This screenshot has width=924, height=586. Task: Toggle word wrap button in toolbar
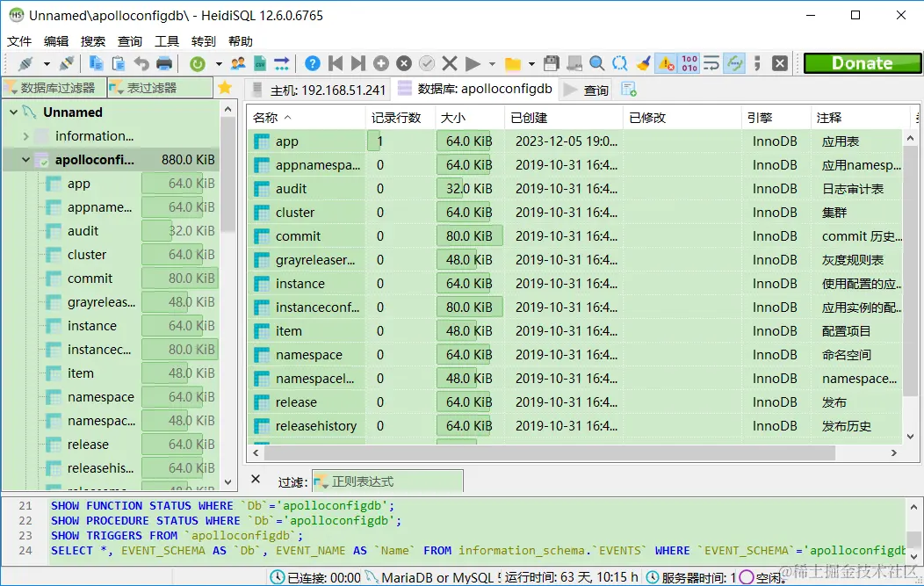click(711, 63)
